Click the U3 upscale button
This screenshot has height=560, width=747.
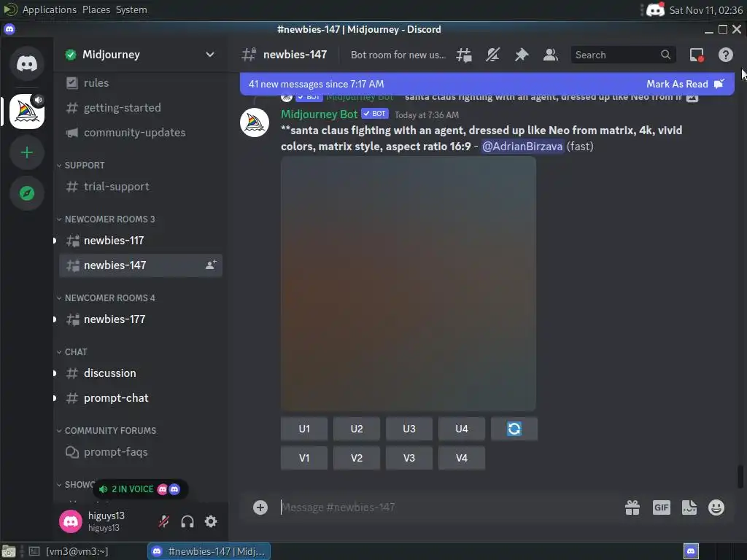click(x=409, y=429)
